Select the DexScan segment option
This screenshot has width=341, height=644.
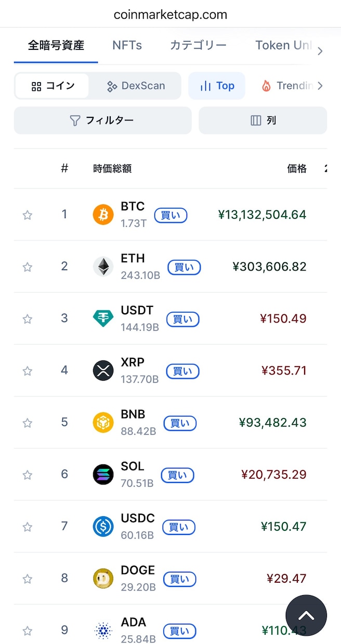[135, 86]
